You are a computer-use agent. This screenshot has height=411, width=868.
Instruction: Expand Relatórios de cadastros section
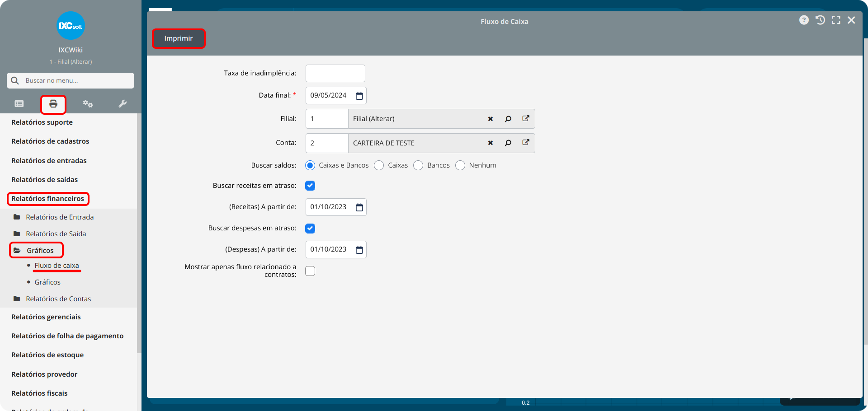[50, 141]
